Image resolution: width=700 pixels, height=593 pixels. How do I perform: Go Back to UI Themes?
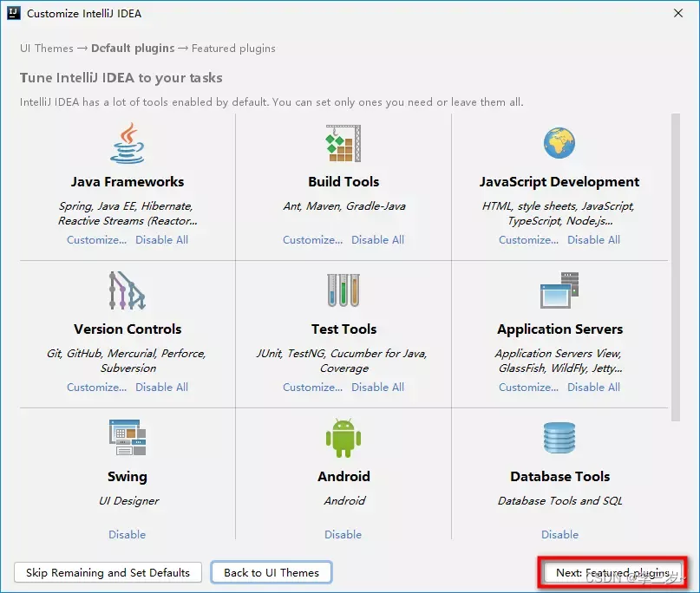point(271,572)
